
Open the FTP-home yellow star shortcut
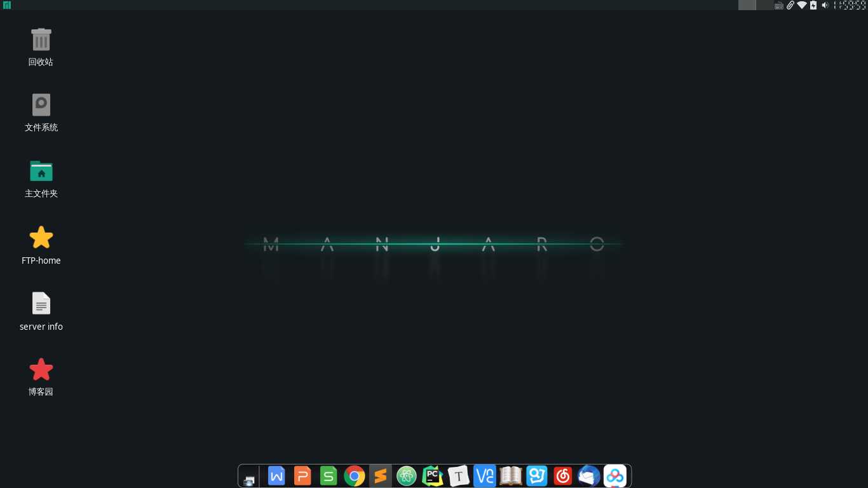[x=41, y=237]
